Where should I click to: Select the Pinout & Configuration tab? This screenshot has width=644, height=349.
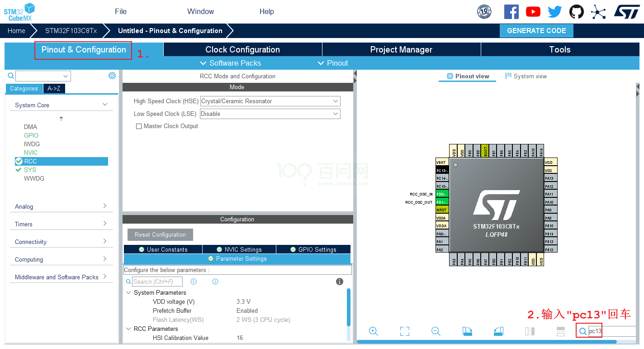pyautogui.click(x=84, y=50)
